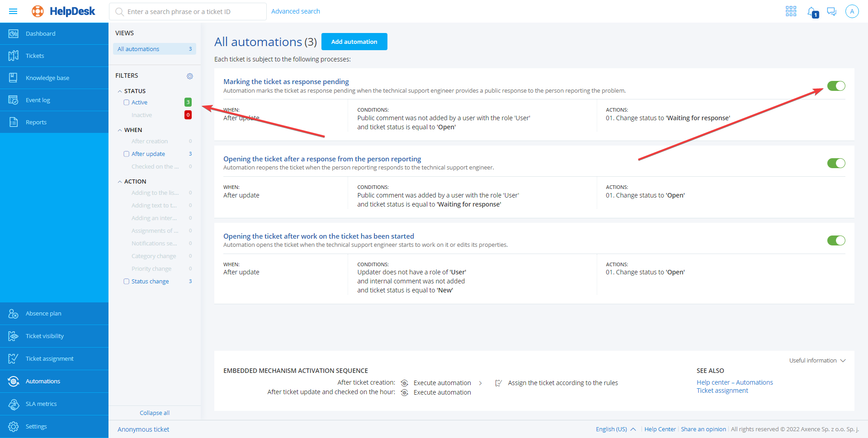Open the English (US) language dropdown
The height and width of the screenshot is (438, 868).
(615, 429)
